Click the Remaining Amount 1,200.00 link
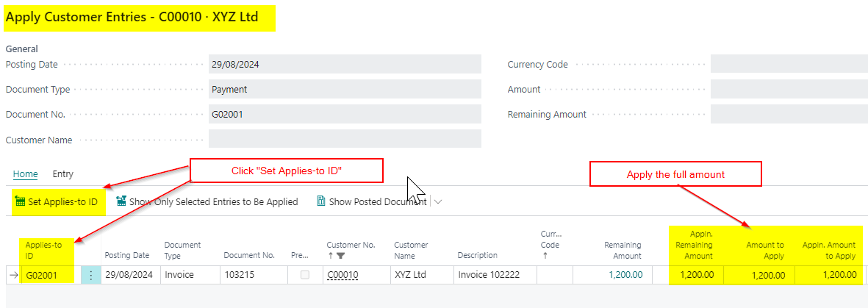 pos(625,275)
